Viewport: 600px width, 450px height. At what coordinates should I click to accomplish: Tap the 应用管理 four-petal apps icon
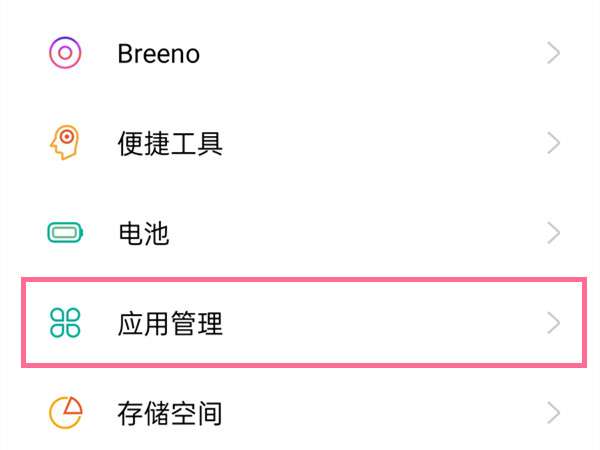(x=65, y=323)
